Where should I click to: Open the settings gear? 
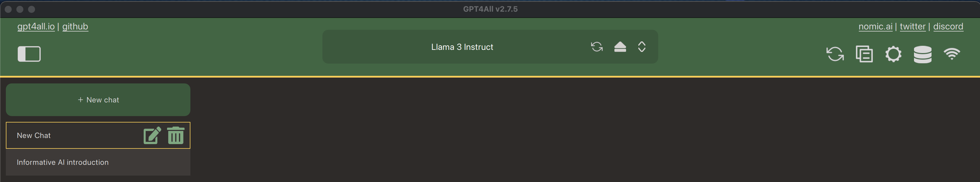pyautogui.click(x=893, y=54)
